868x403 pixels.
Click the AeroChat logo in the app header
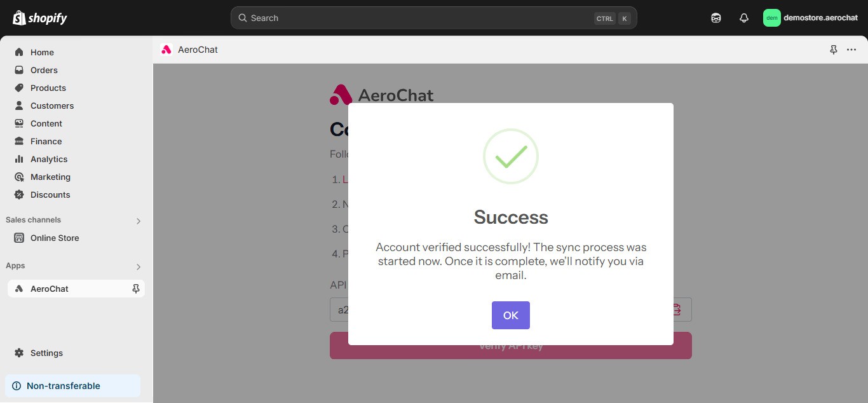click(166, 49)
